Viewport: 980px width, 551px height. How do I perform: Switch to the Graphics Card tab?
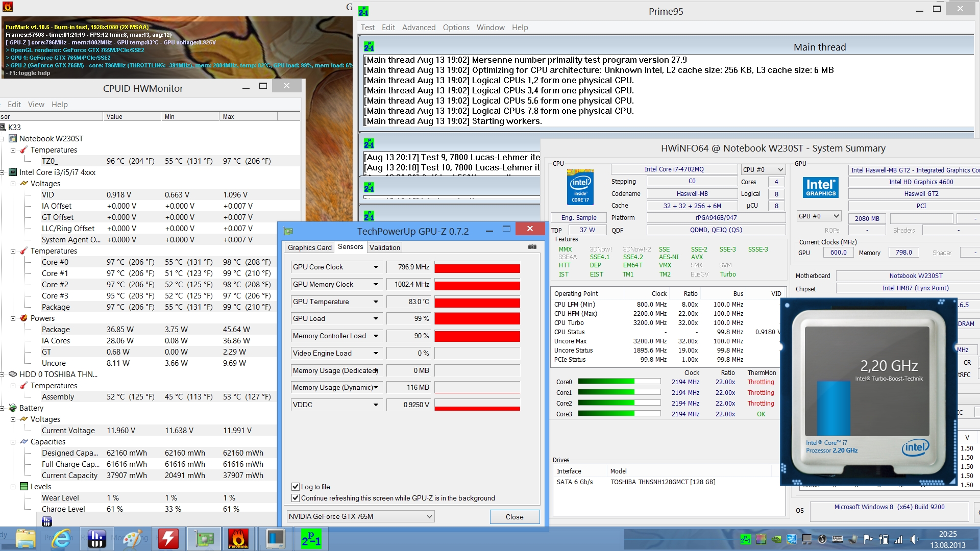click(309, 247)
